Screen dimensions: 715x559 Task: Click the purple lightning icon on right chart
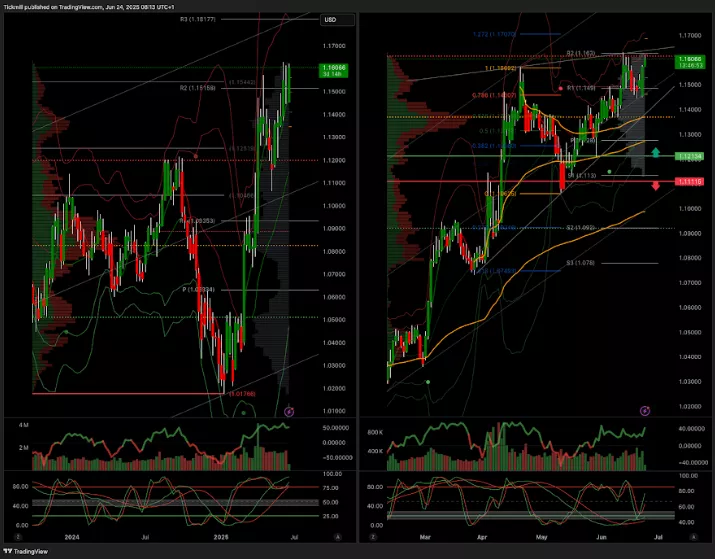pyautogui.click(x=645, y=410)
